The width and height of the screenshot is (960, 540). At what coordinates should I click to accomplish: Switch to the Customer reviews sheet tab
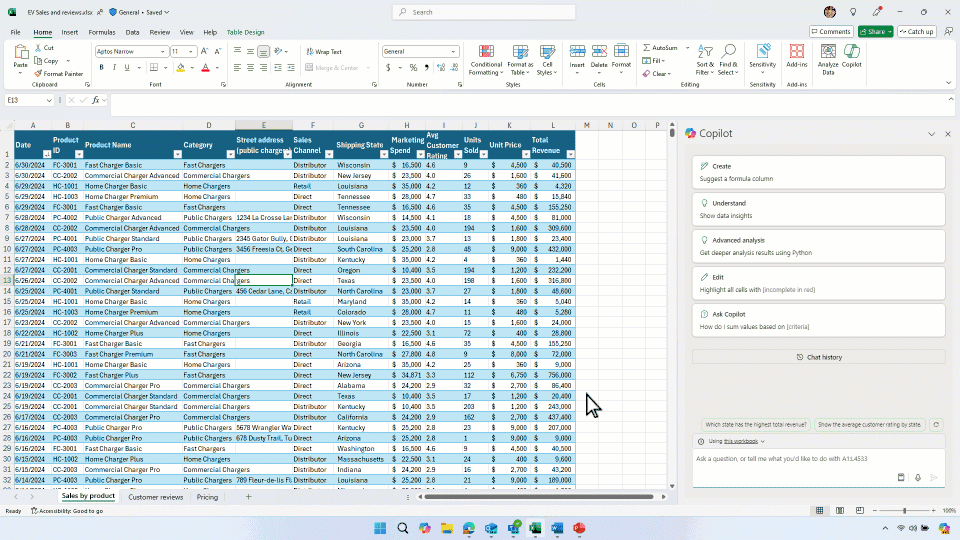click(x=155, y=497)
